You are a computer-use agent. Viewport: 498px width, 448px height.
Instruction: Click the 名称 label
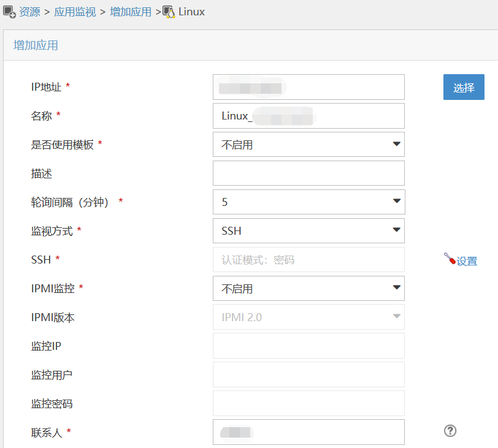pyautogui.click(x=41, y=116)
